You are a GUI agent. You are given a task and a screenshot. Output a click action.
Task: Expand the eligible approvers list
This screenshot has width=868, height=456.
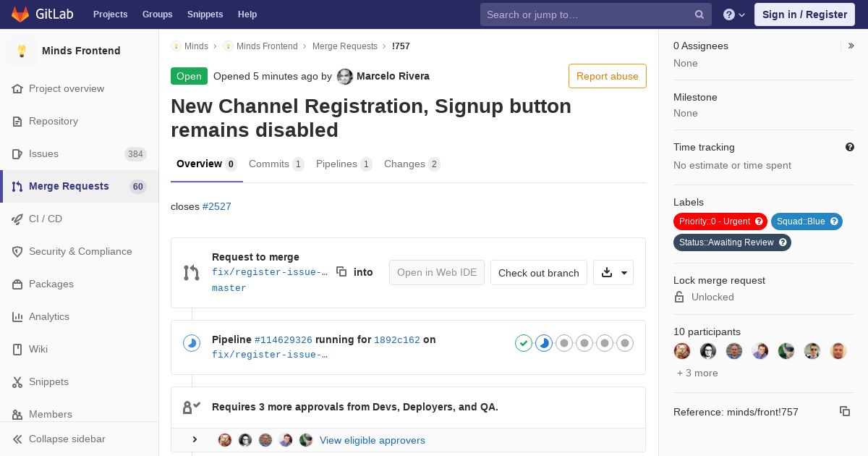[195, 439]
